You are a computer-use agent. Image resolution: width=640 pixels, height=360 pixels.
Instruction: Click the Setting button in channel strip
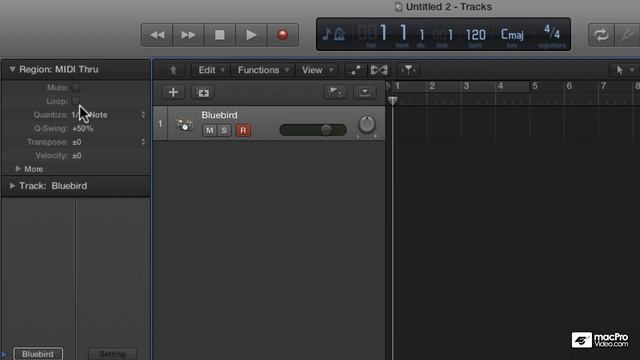(112, 354)
